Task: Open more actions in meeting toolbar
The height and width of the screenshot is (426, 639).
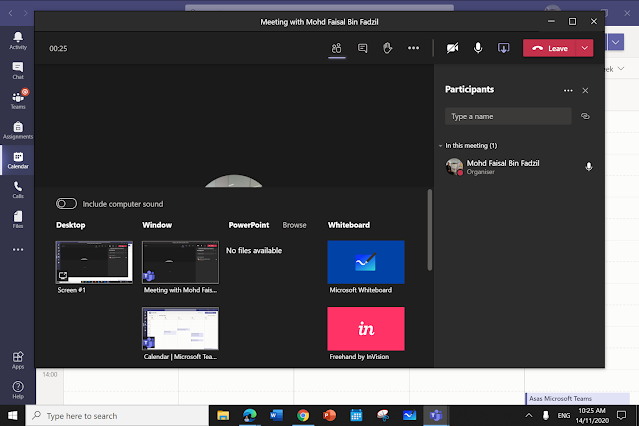Action: (x=413, y=49)
